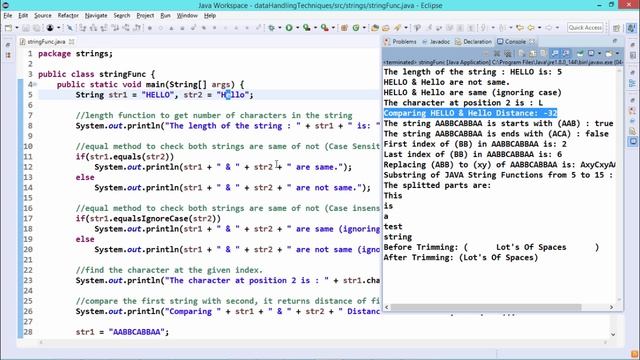
Task: Click the green Run button icon
Action: coord(289,28)
